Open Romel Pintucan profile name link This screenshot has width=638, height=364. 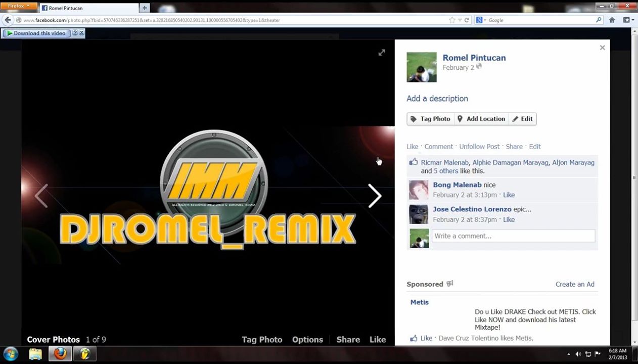click(x=474, y=58)
